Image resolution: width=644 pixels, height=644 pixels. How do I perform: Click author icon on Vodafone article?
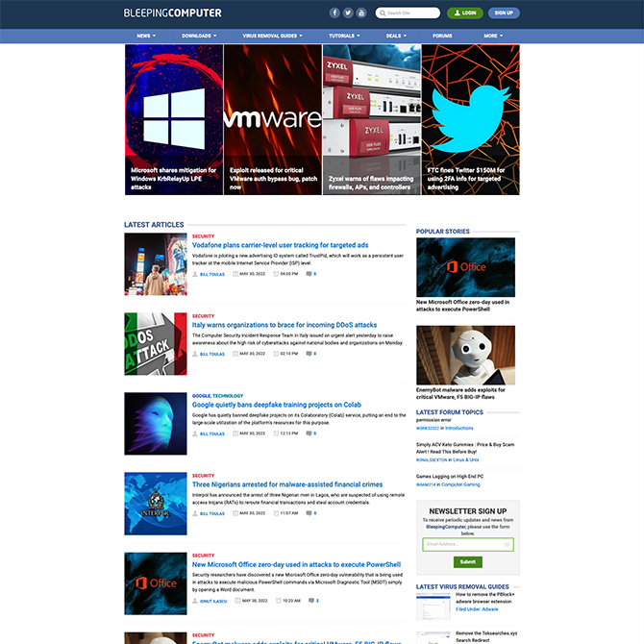(x=195, y=274)
